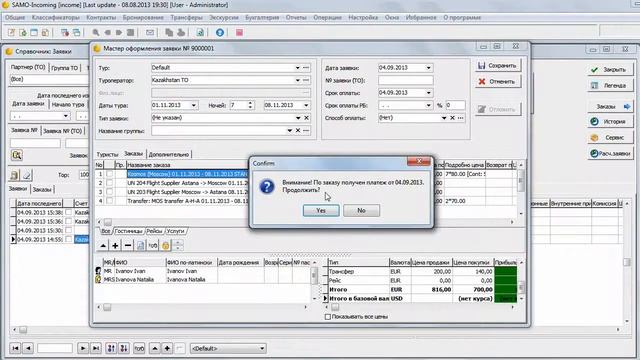Click the История button in Справочник window
Image resolution: width=640 pixels, height=360 pixels.
(x=610, y=122)
